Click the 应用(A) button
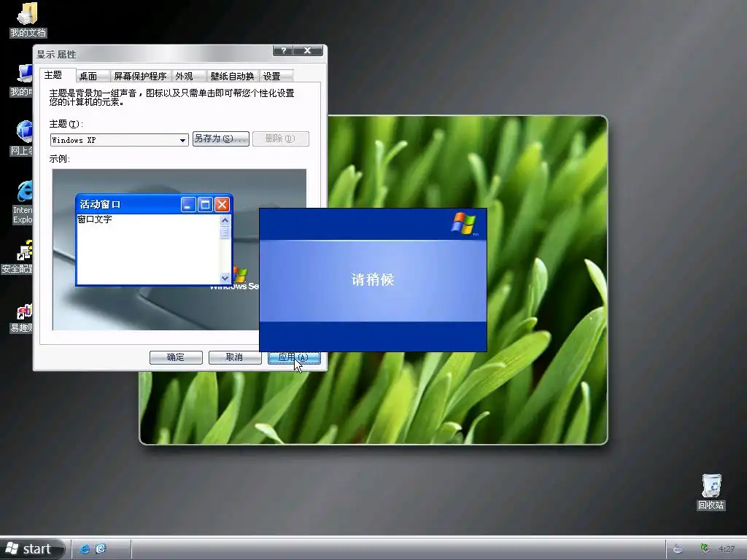This screenshot has height=560, width=747. tap(294, 357)
